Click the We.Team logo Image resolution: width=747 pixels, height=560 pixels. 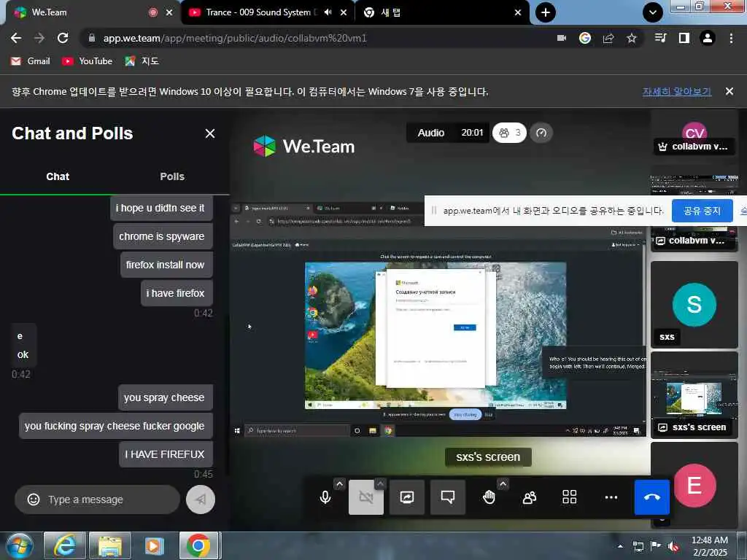[x=304, y=146]
